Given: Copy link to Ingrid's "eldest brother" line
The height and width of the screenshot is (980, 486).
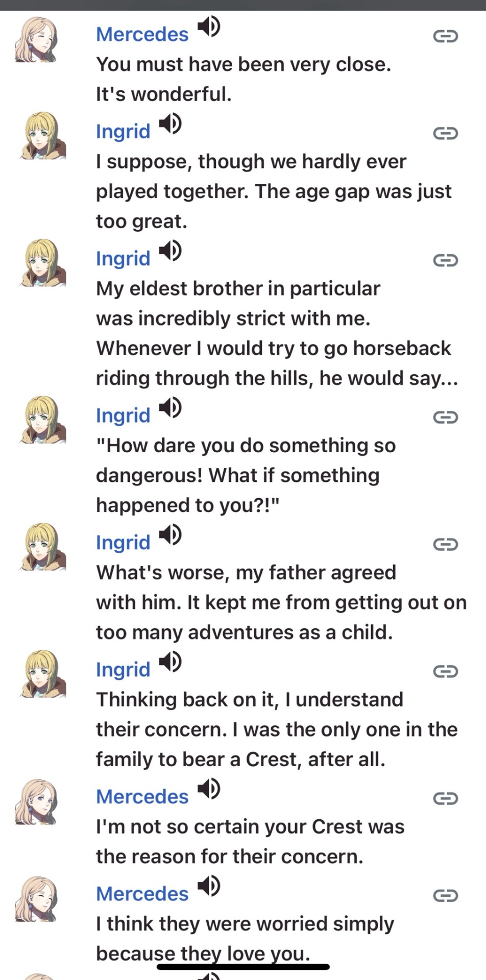Looking at the screenshot, I should point(445,261).
